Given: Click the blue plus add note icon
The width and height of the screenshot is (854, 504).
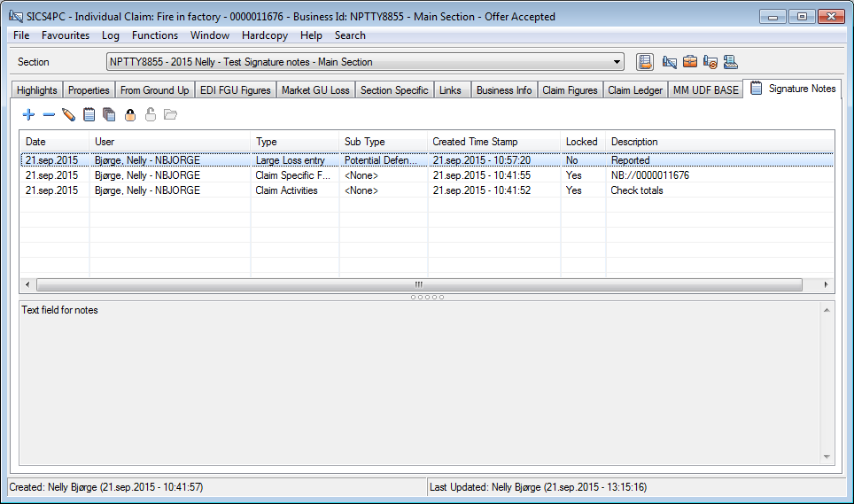Looking at the screenshot, I should 28,114.
